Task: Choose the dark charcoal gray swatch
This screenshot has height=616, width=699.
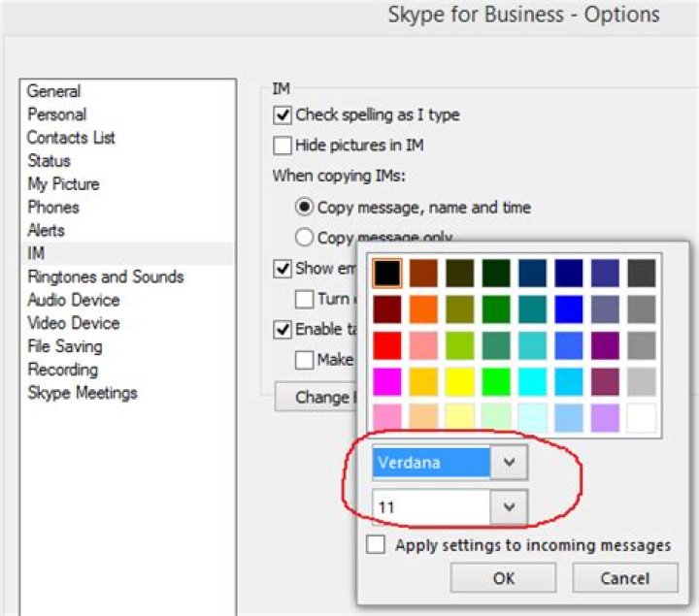Action: (641, 273)
